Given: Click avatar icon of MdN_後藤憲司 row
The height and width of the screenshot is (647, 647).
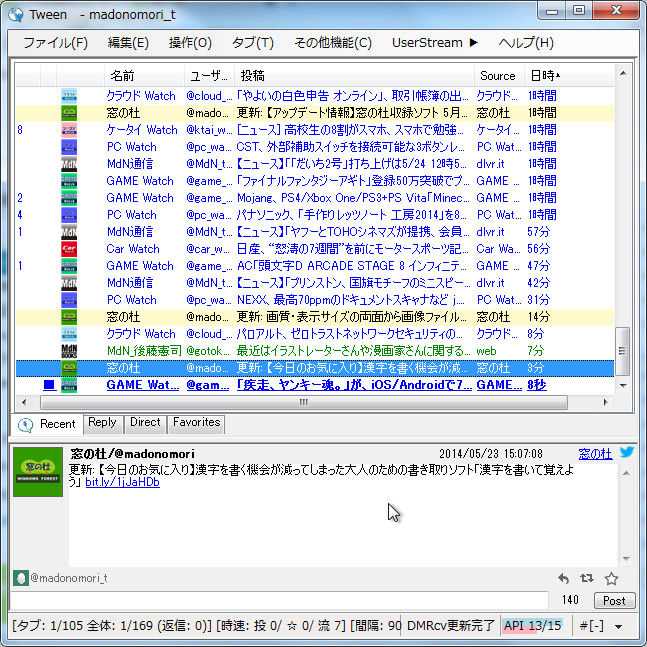Looking at the screenshot, I should (69, 351).
